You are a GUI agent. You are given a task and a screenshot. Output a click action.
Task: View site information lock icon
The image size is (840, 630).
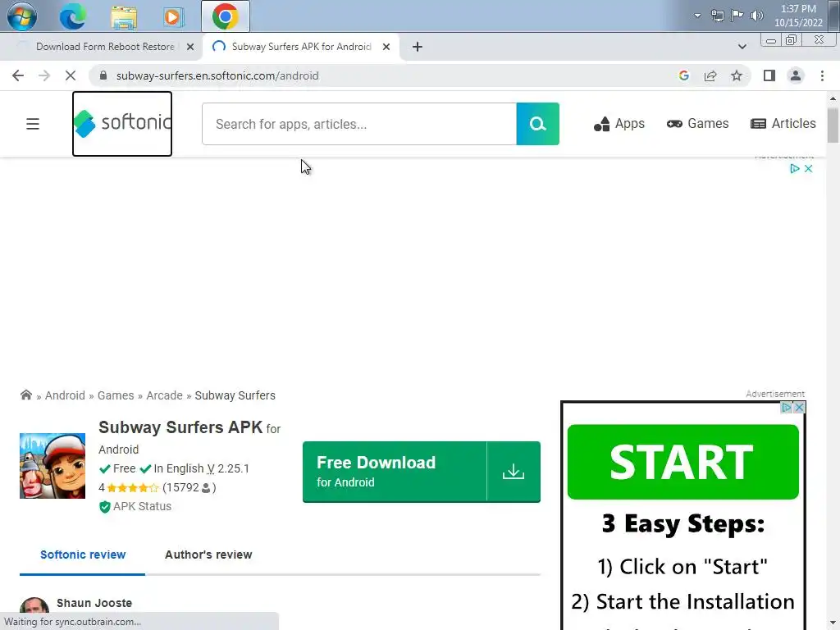point(103,75)
